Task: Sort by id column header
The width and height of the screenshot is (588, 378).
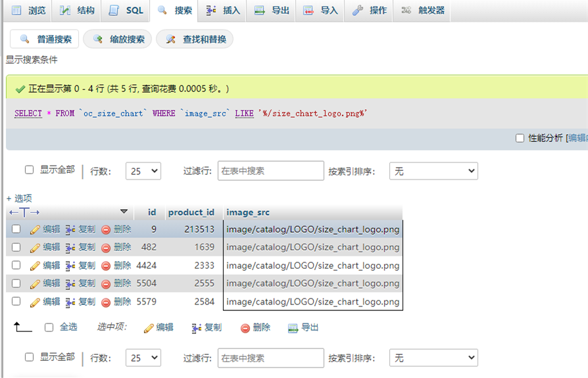Action: (152, 212)
